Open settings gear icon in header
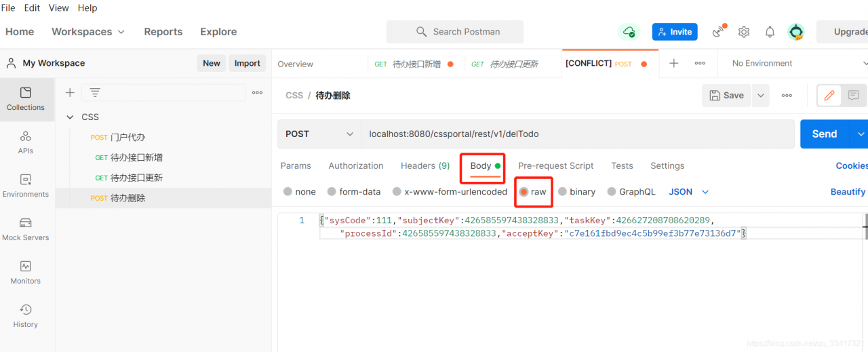The image size is (868, 352). 744,32
